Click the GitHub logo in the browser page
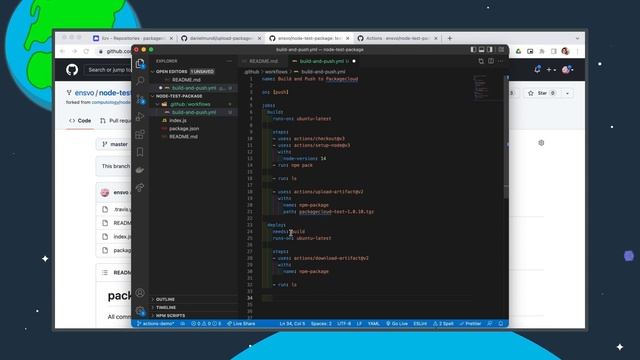 tap(72, 70)
